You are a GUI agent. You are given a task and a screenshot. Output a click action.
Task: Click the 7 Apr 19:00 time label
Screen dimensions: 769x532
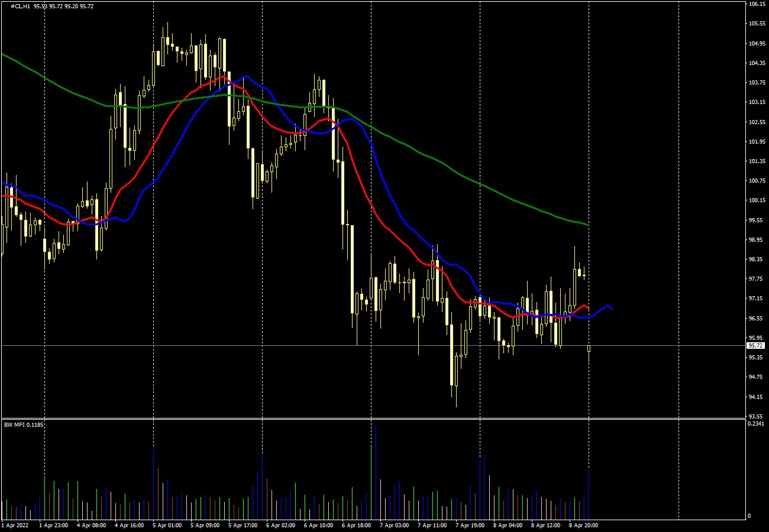click(470, 525)
